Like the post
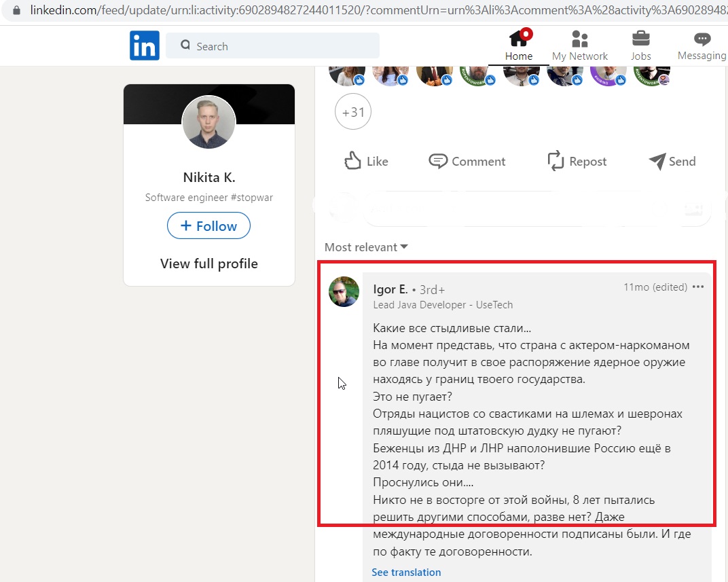 366,161
